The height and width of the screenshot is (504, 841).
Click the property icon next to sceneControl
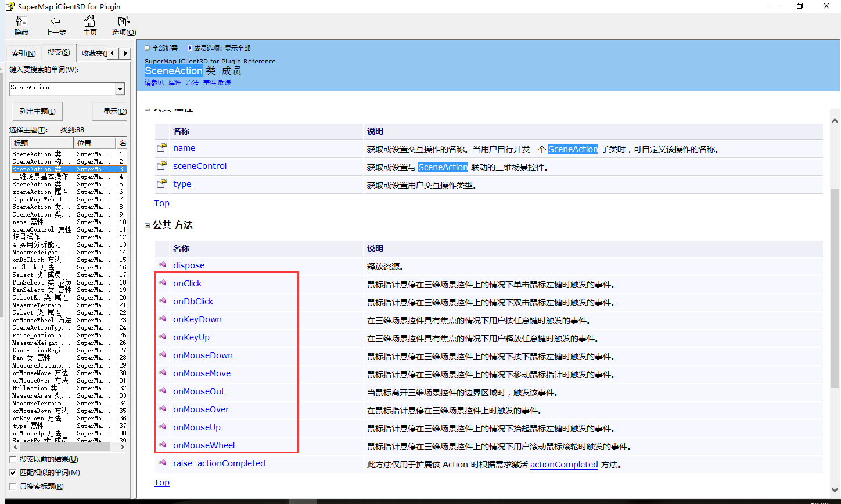tap(162, 166)
